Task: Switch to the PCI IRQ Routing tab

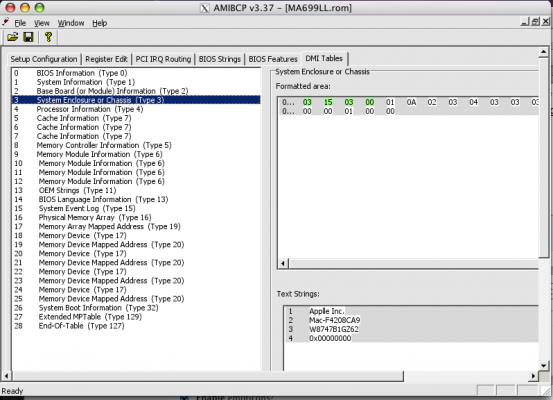Action: 163,59
